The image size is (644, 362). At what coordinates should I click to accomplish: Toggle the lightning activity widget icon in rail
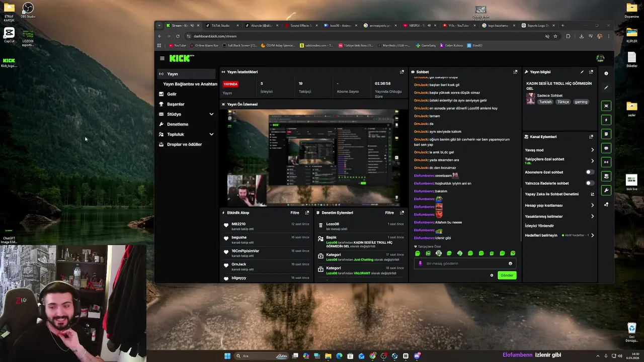606,120
